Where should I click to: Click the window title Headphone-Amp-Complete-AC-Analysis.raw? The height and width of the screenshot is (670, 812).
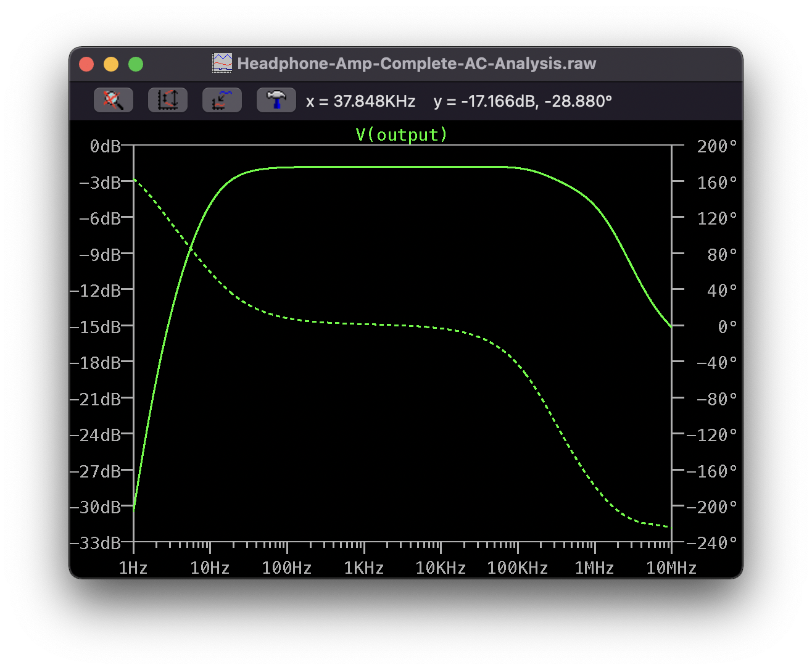tap(416, 64)
